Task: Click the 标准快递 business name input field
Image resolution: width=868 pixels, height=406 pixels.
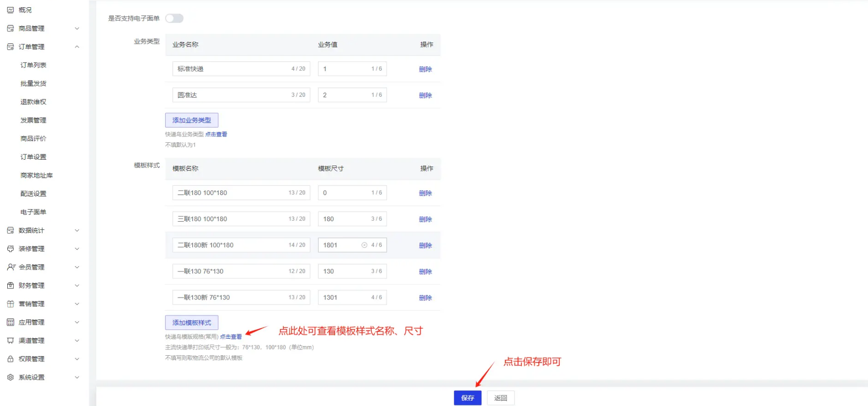Action: point(232,69)
